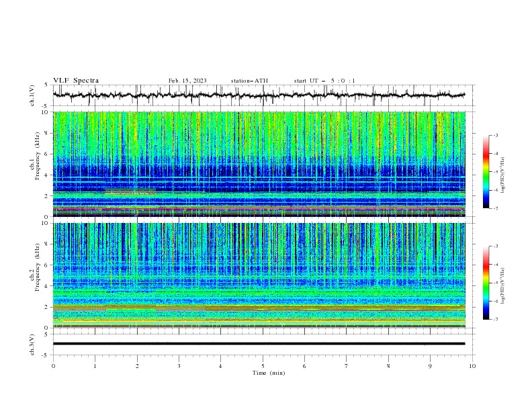
Task: Click the upper ch.1 PSD color bar
Action: click(486, 172)
